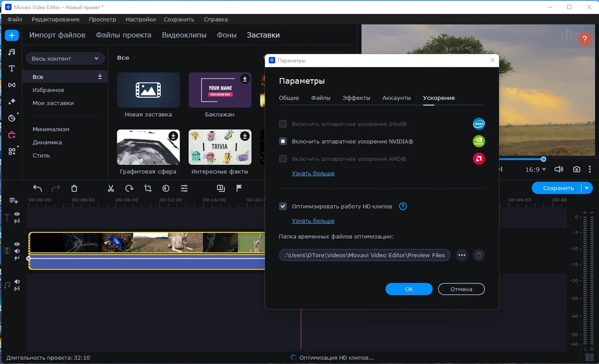Uncheck Оптимизировать работу HD клипов
The image size is (599, 364).
coord(283,206)
